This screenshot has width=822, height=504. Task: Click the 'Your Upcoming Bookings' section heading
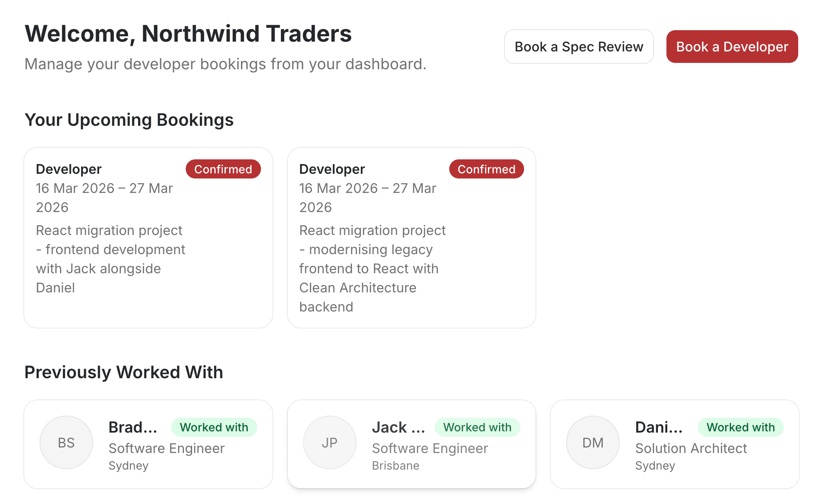click(129, 119)
